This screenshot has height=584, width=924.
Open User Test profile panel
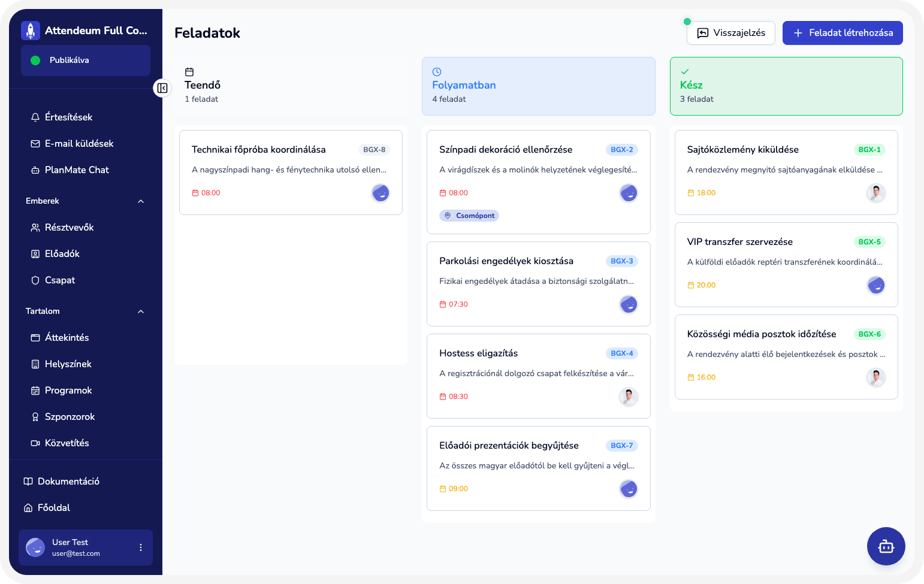point(86,547)
